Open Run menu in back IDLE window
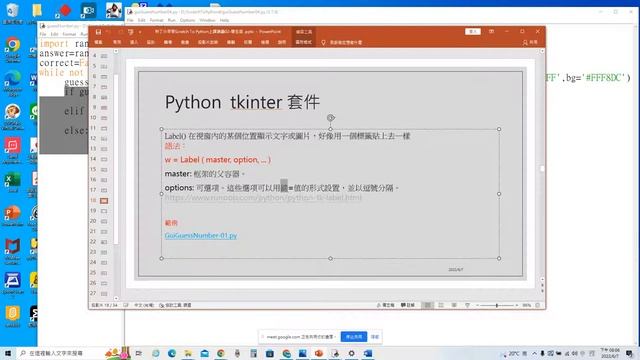The width and height of the screenshot is (640, 360). click(x=171, y=20)
